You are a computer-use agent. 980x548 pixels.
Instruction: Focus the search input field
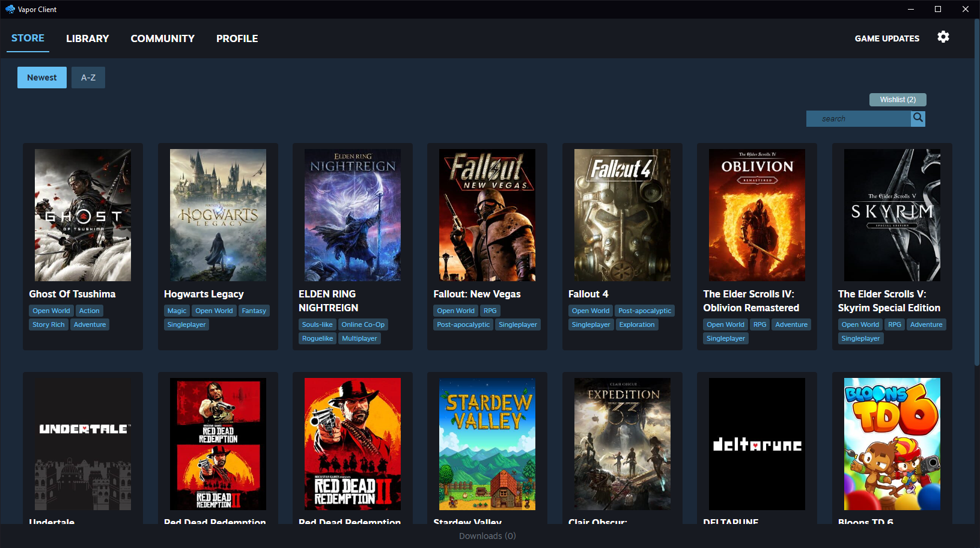coord(858,118)
